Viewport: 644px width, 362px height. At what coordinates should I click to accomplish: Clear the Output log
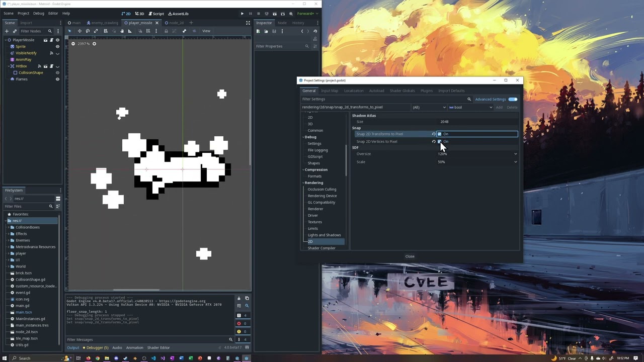[238, 298]
